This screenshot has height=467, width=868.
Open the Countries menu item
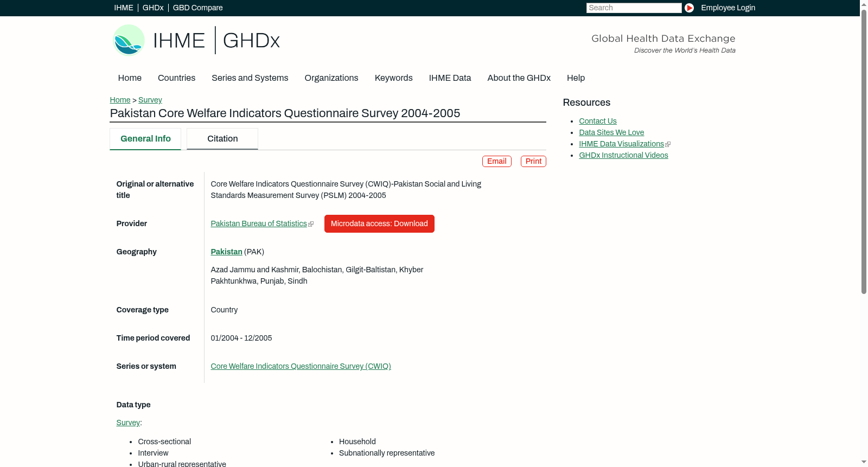pyautogui.click(x=177, y=78)
